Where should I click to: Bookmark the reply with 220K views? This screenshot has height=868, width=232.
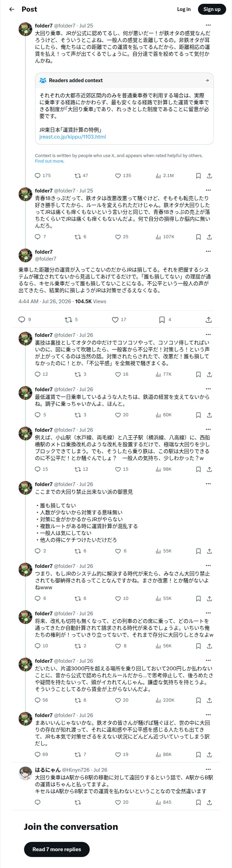click(x=198, y=700)
